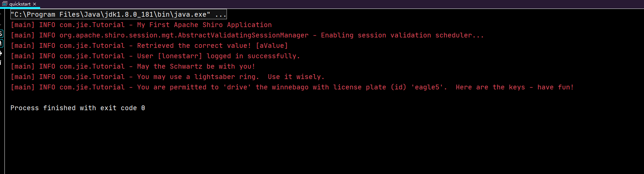Click the 'winnebago with license plate' log line
The image size is (644, 174).
pyautogui.click(x=292, y=87)
